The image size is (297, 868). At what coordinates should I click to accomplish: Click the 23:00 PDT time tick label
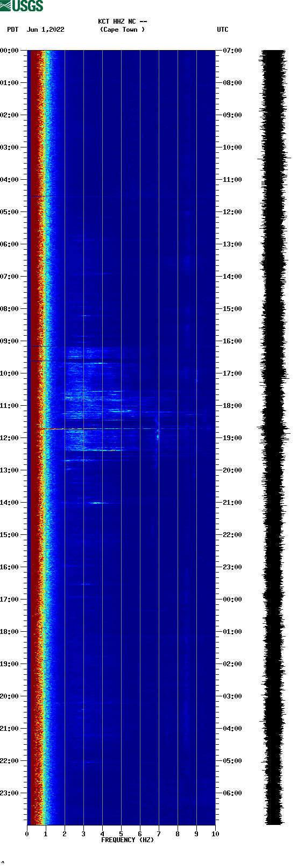[10, 793]
